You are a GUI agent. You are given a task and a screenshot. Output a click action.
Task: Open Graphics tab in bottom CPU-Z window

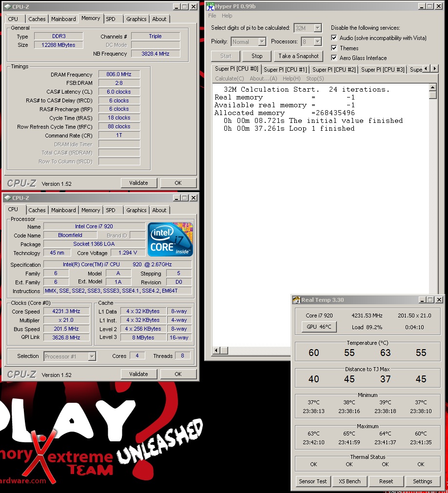pos(136,210)
